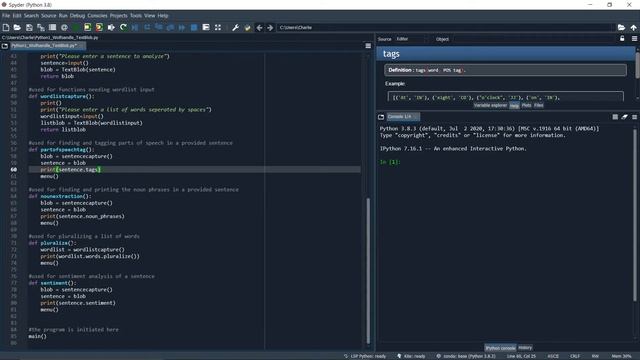Toggle fullscreen mode icon

click(218, 27)
